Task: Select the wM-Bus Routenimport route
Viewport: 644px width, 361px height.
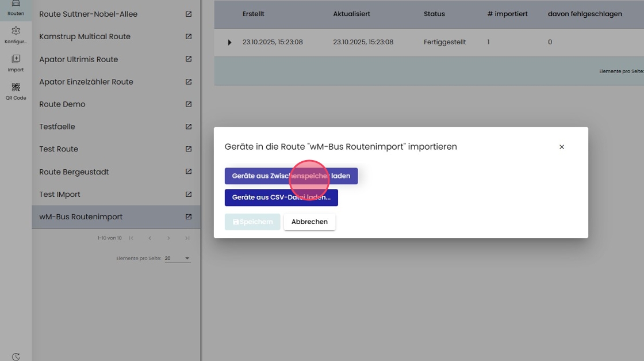Action: pyautogui.click(x=81, y=216)
